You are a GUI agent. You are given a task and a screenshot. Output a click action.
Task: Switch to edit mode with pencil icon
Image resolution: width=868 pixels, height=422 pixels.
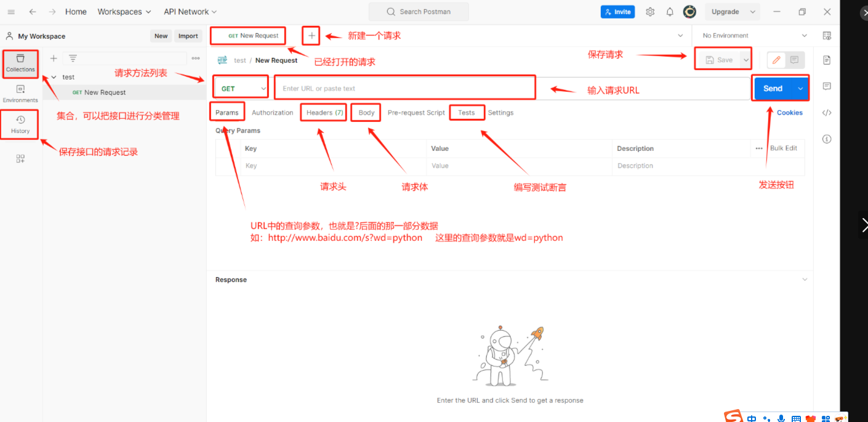[x=776, y=60]
